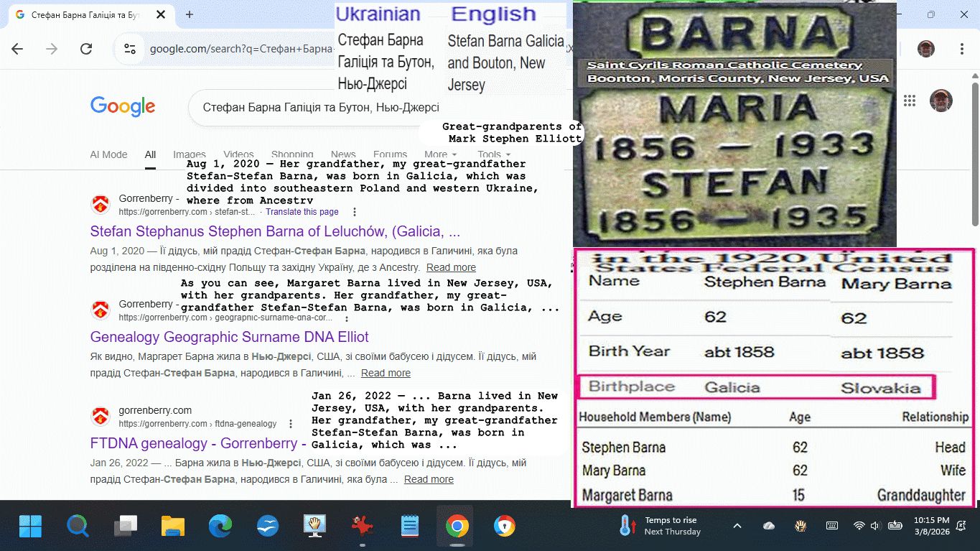Switch to the AI Mode tab

click(108, 154)
